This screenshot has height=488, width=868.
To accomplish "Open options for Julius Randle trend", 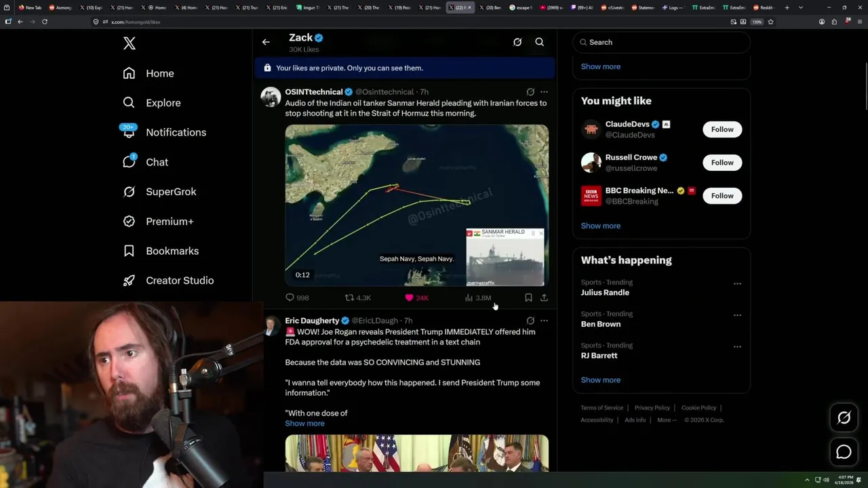I will (x=737, y=283).
